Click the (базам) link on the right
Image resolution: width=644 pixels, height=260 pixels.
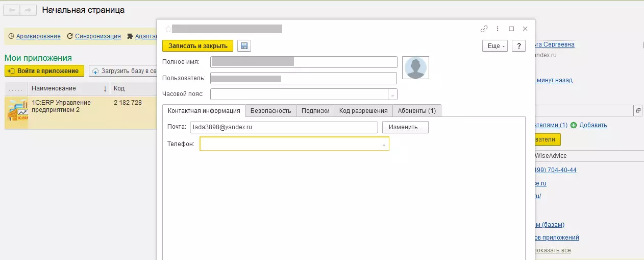(550, 225)
